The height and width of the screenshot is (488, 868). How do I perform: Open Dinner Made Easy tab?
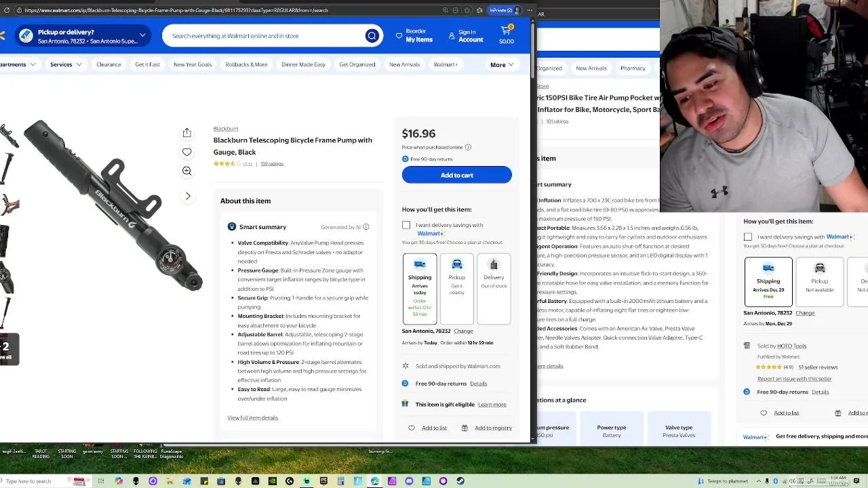(x=303, y=64)
